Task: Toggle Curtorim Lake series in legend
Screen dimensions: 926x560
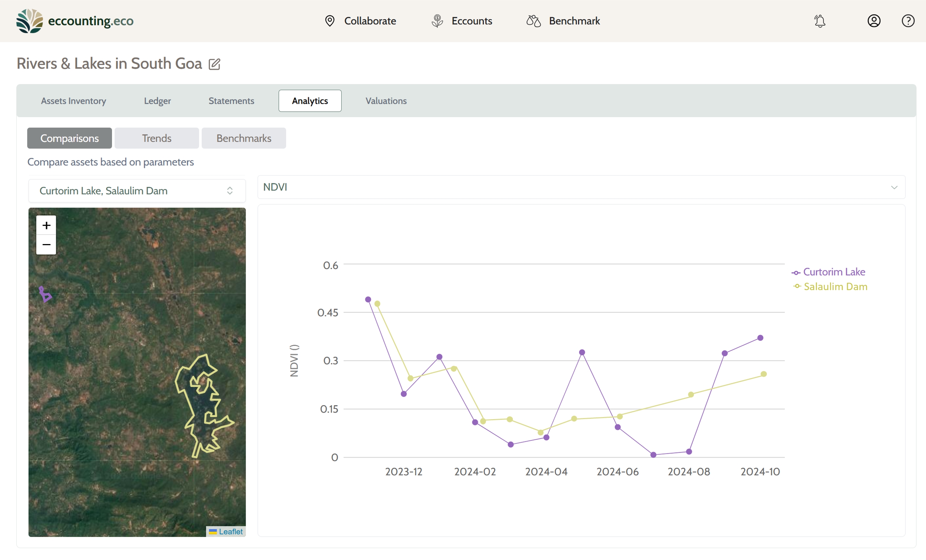Action: (x=834, y=272)
